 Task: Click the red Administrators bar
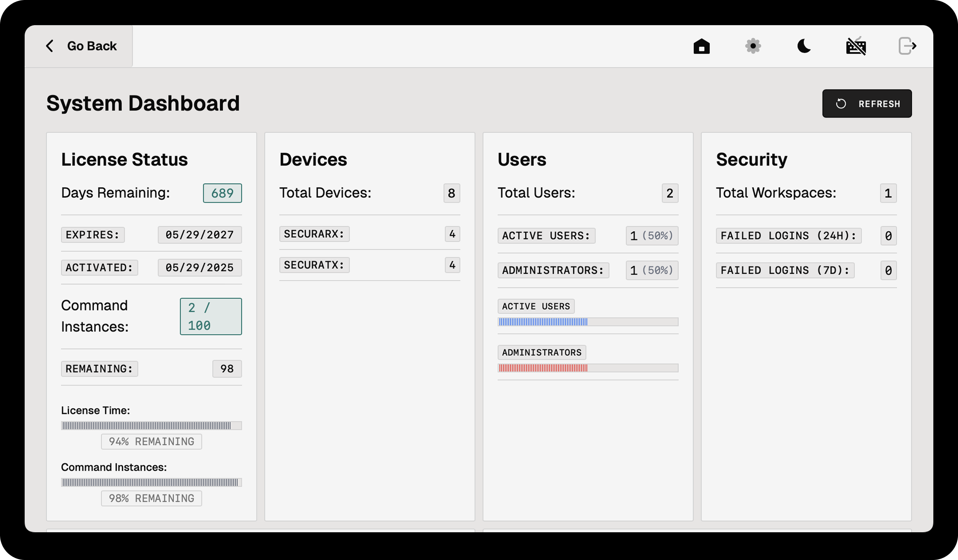(x=588, y=368)
